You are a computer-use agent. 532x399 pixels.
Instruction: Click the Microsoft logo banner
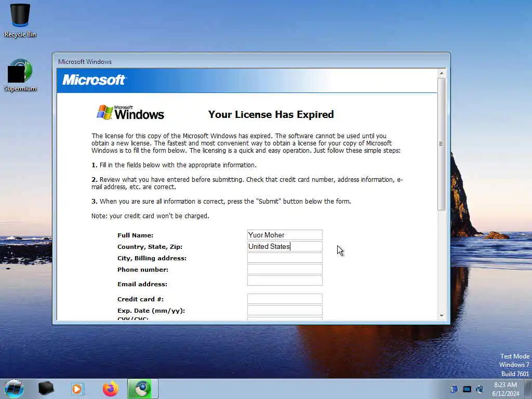tap(94, 80)
